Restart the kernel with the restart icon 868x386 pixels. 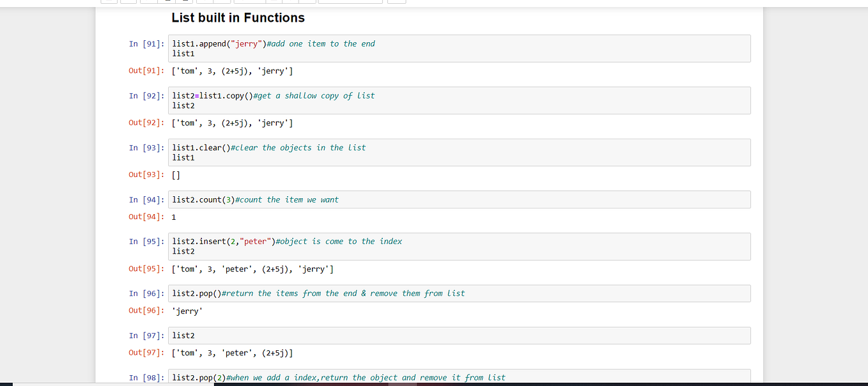coord(290,2)
